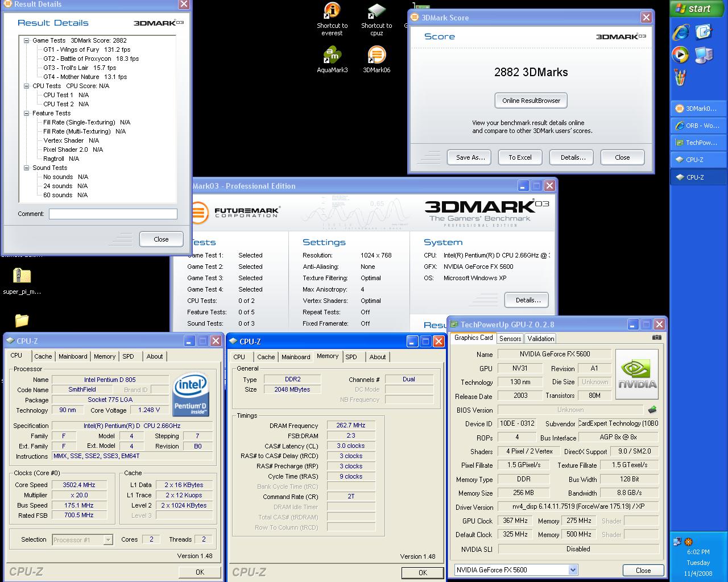Open the super_pi_mod zip file icon

(x=22, y=281)
